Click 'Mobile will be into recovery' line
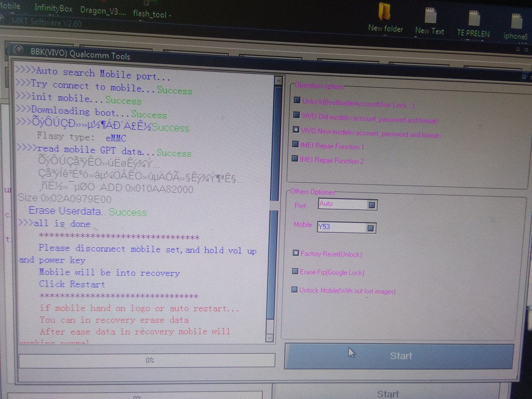Viewport: 532px width, 399px height. pos(109,272)
